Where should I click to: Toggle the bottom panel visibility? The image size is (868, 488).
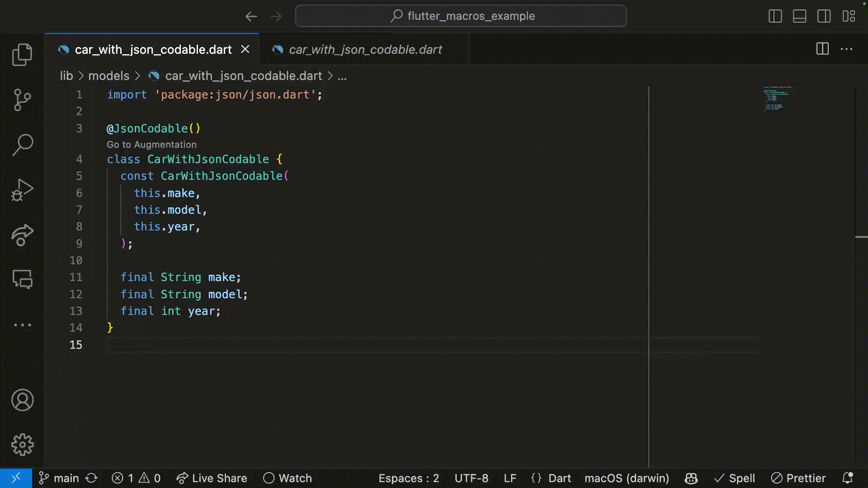coord(799,16)
